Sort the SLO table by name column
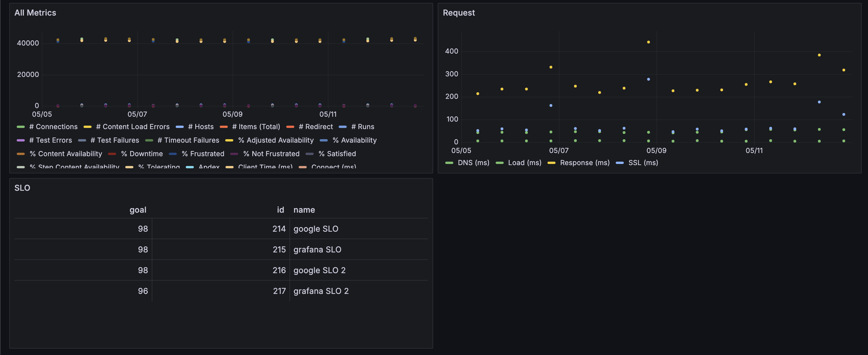Image resolution: width=868 pixels, height=355 pixels. 304,209
